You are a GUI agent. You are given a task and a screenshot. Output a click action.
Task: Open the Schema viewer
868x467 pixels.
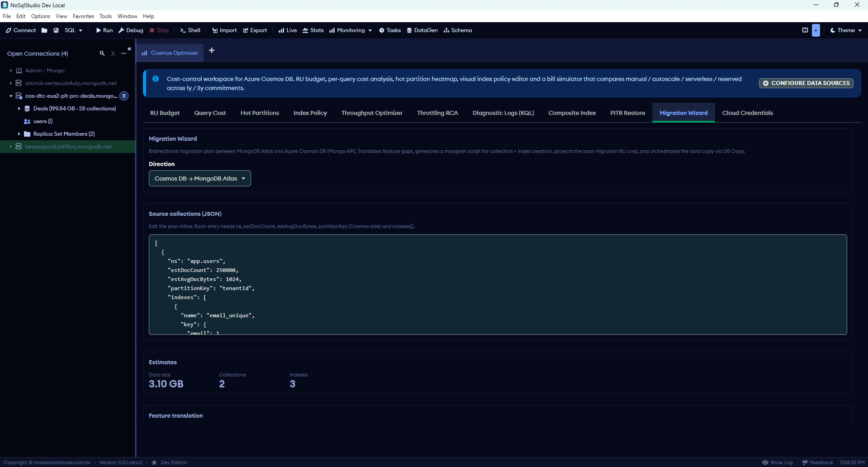tap(458, 30)
